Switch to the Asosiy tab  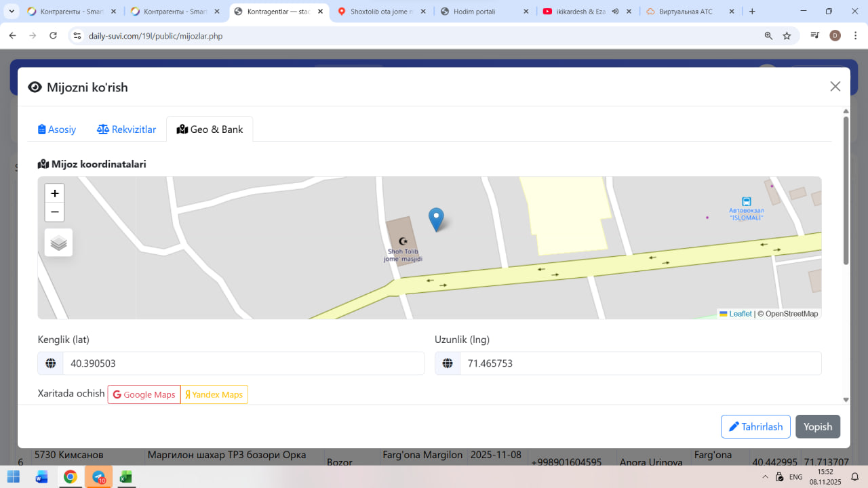pos(57,129)
